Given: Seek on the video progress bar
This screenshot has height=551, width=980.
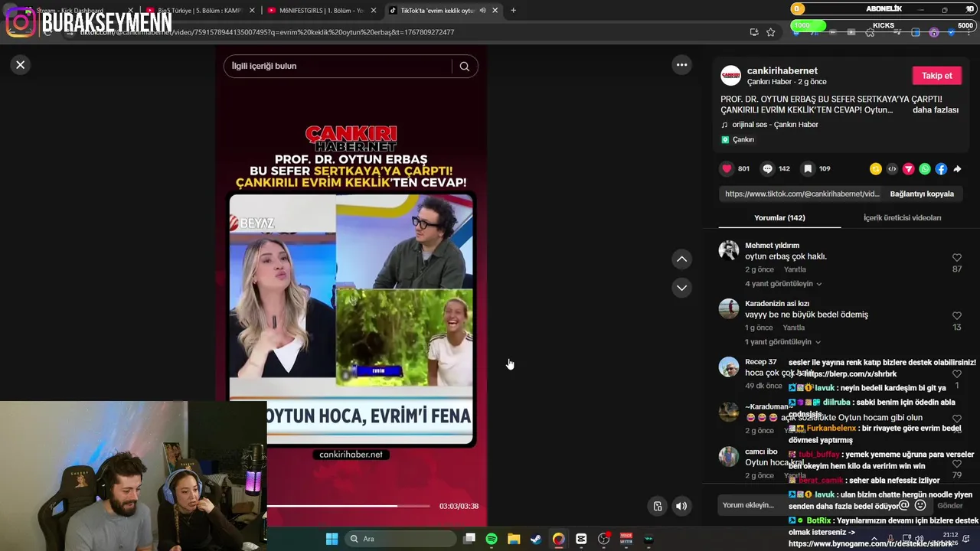Looking at the screenshot, I should (348, 506).
